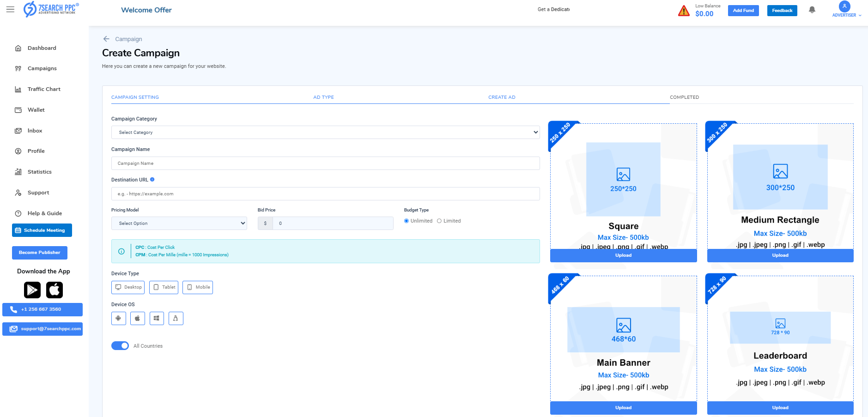The image size is (868, 417).
Task: Click the info icon in the CPC/CPM notice
Action: [121, 251]
